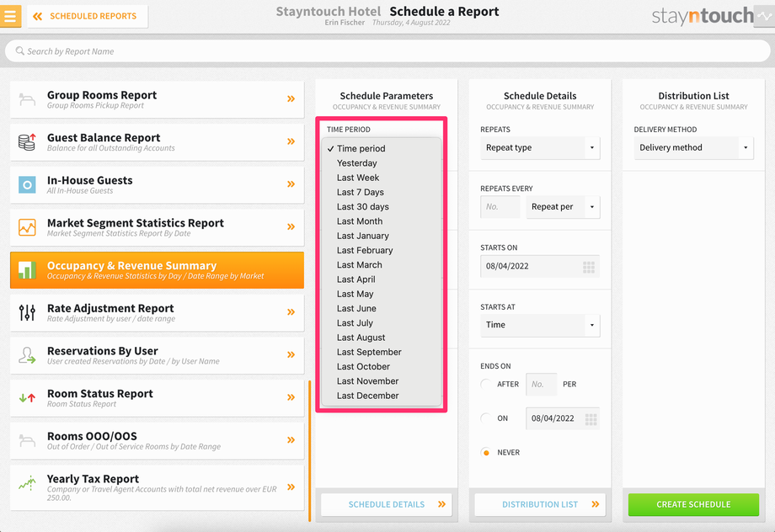
Task: Click the In-House Guests blue icon
Action: (x=27, y=184)
